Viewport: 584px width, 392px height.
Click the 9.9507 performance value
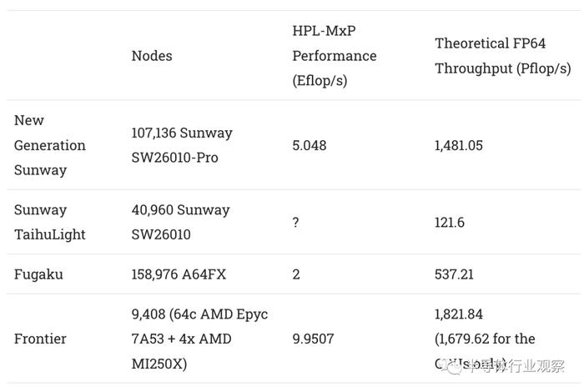(313, 339)
